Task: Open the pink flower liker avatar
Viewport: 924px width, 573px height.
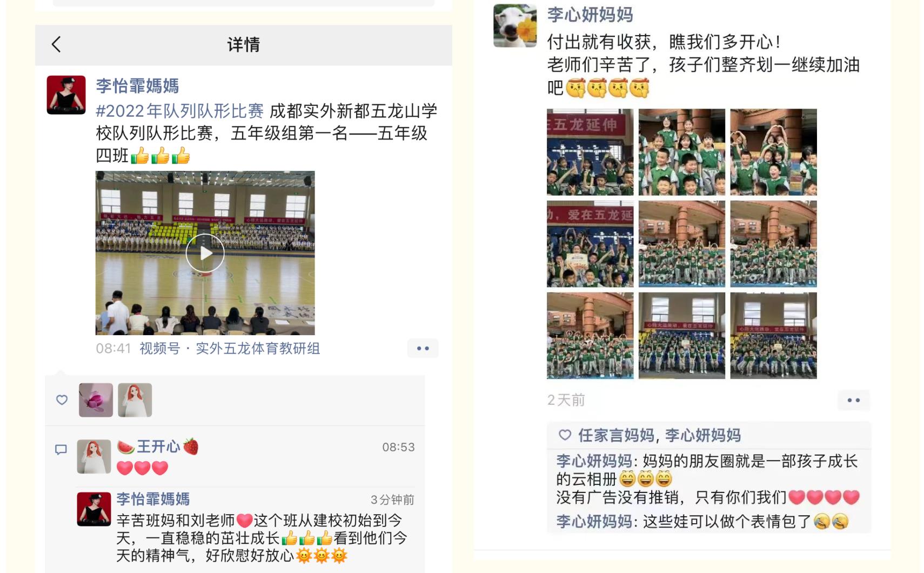Action: (x=96, y=400)
